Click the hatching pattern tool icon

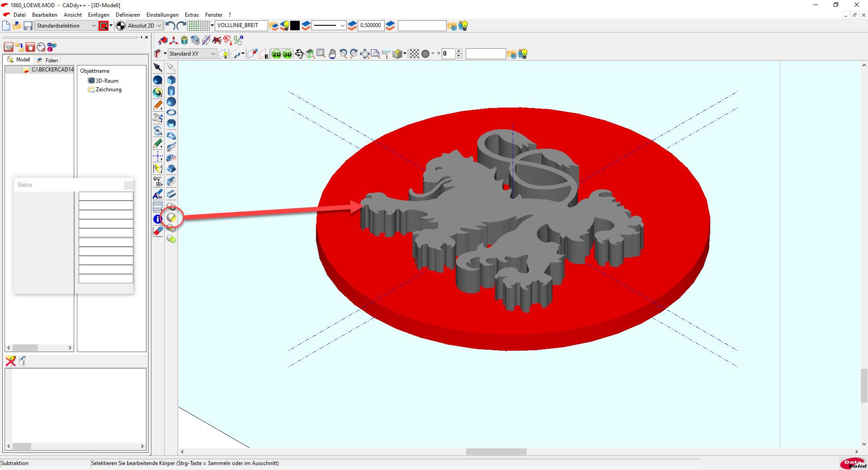coord(158,207)
